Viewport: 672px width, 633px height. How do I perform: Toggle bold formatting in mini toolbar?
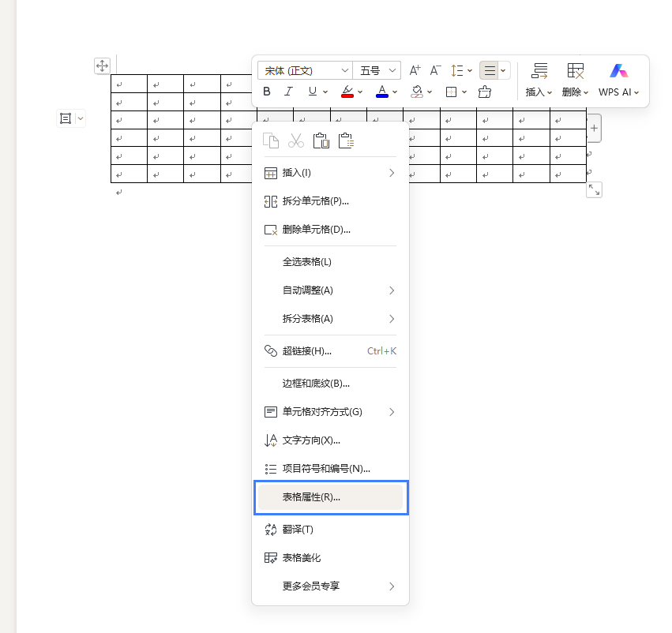click(x=267, y=92)
